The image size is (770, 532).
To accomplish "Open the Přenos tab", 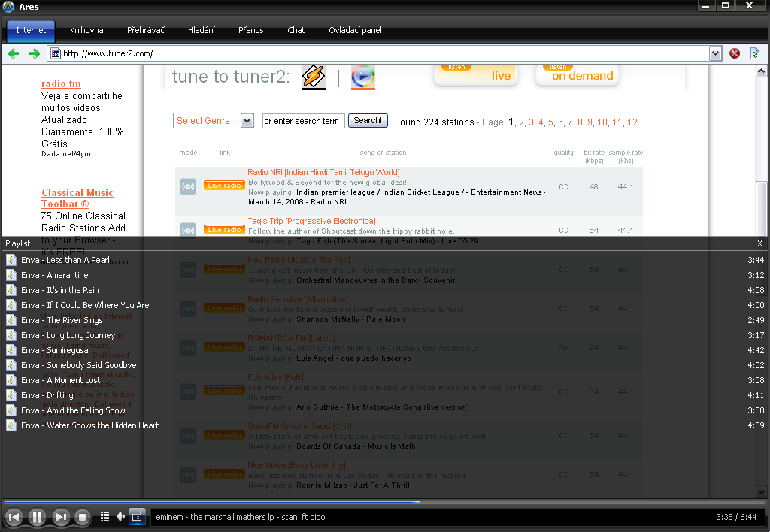I will (x=251, y=30).
